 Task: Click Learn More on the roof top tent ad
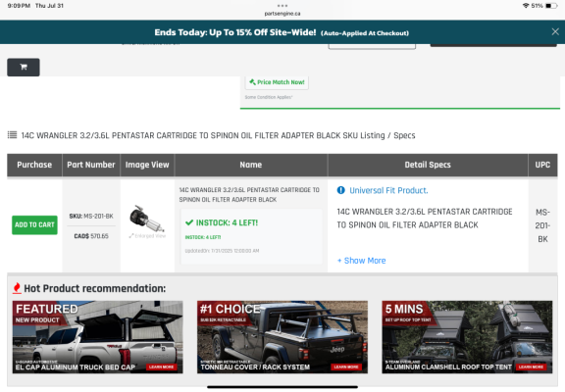[531, 367]
